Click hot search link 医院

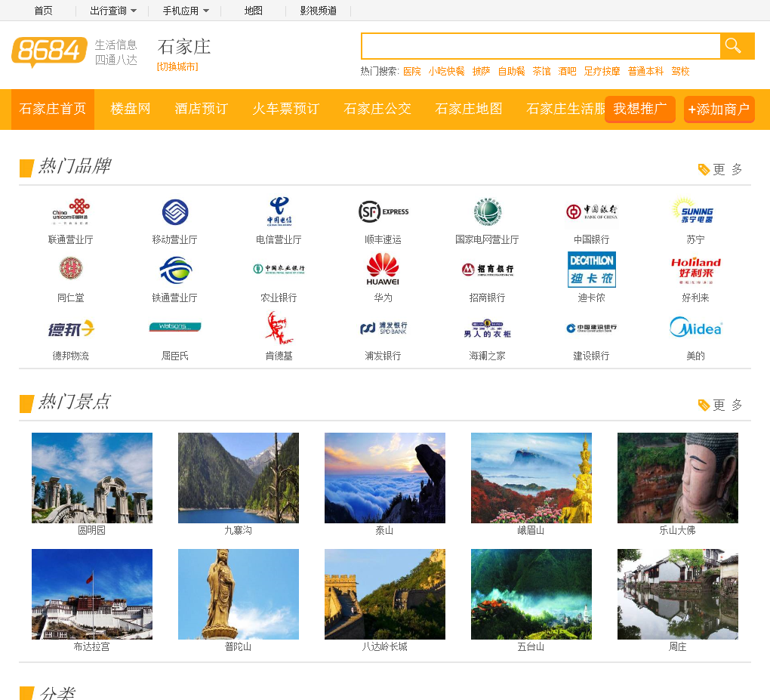[x=412, y=72]
